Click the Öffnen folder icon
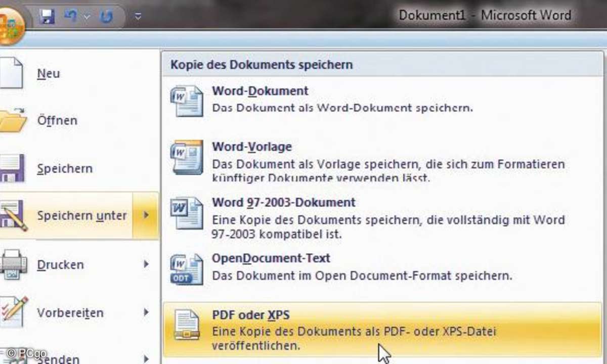The image size is (607, 364). click(13, 120)
